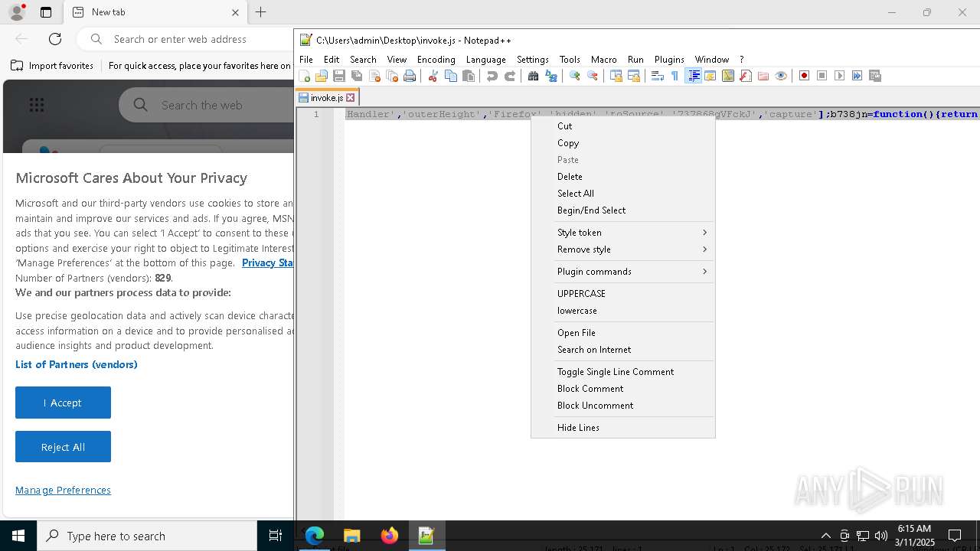Image resolution: width=980 pixels, height=551 pixels.
Task: Expand the Style token submenu
Action: pyautogui.click(x=622, y=232)
